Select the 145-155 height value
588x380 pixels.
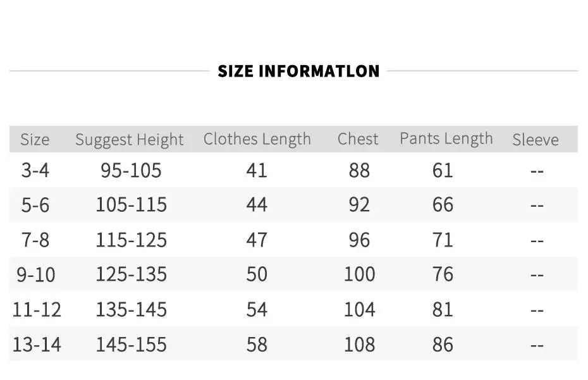tap(131, 344)
